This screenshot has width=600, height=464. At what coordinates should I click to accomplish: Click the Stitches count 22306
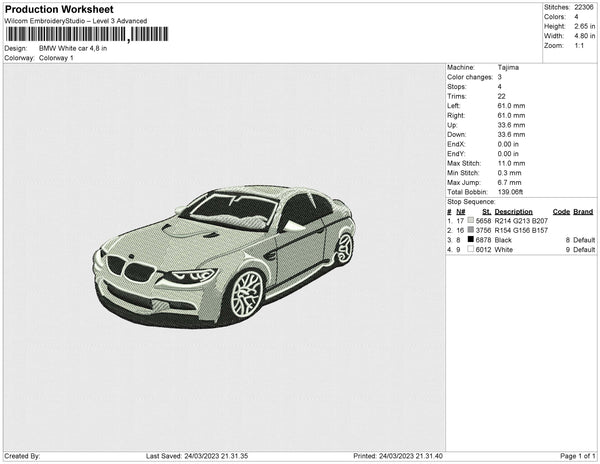(584, 7)
